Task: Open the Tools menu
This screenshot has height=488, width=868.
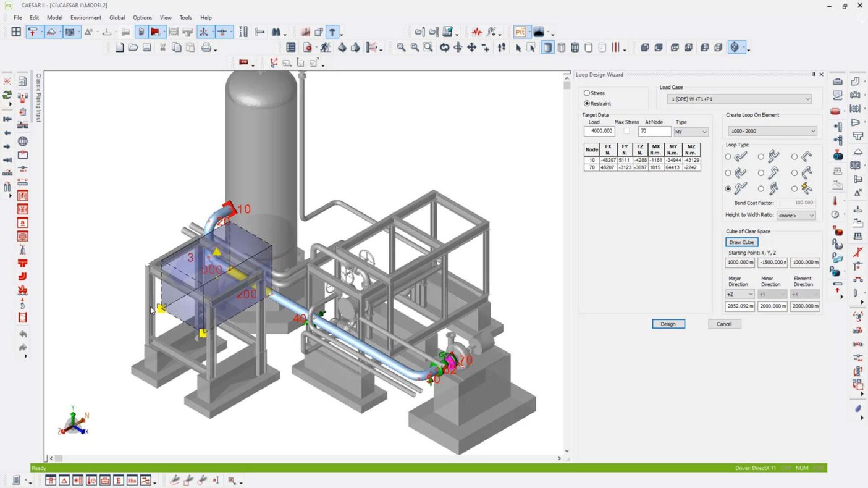Action: [x=185, y=18]
